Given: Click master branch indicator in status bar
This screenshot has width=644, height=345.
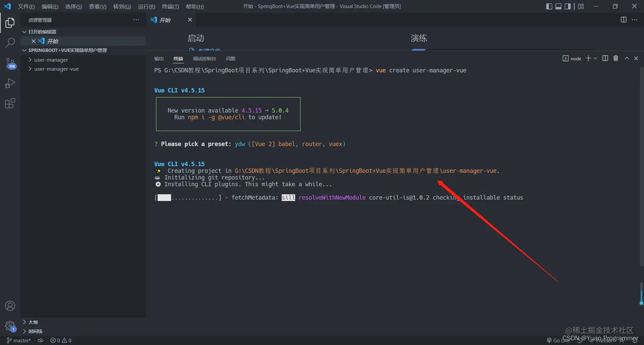Looking at the screenshot, I should (19, 340).
